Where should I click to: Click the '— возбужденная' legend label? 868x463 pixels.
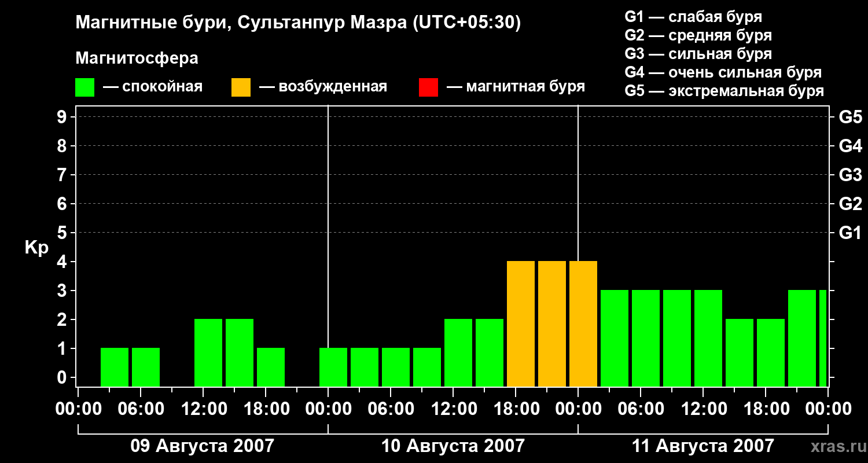click(323, 87)
